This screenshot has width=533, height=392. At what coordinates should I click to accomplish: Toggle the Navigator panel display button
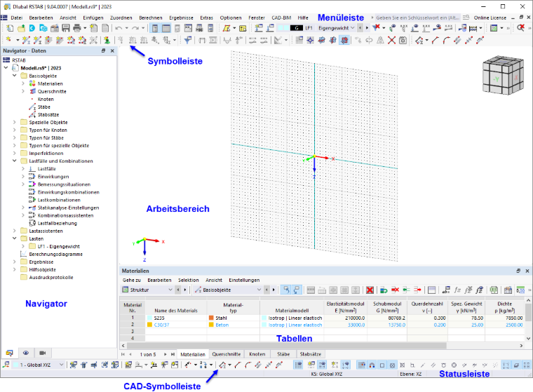[155, 28]
